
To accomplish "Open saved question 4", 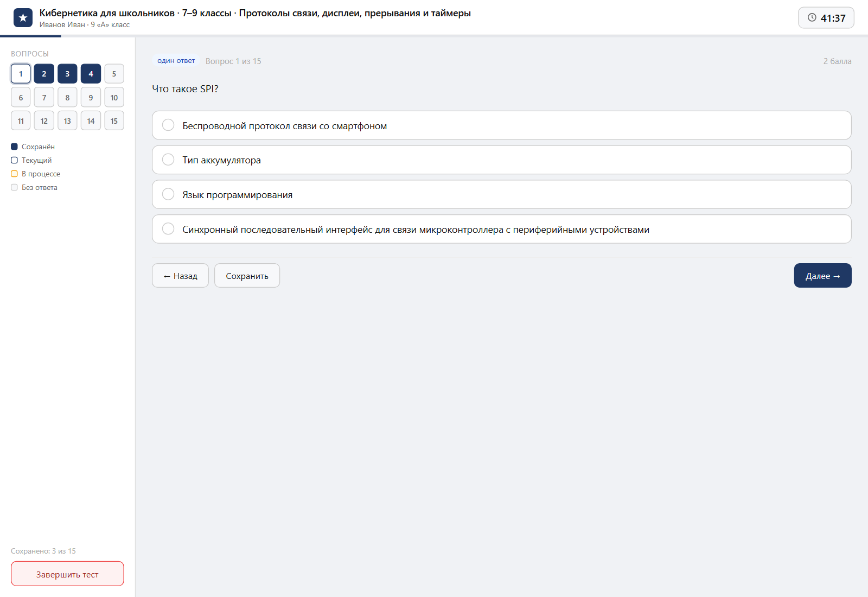I will 91,74.
